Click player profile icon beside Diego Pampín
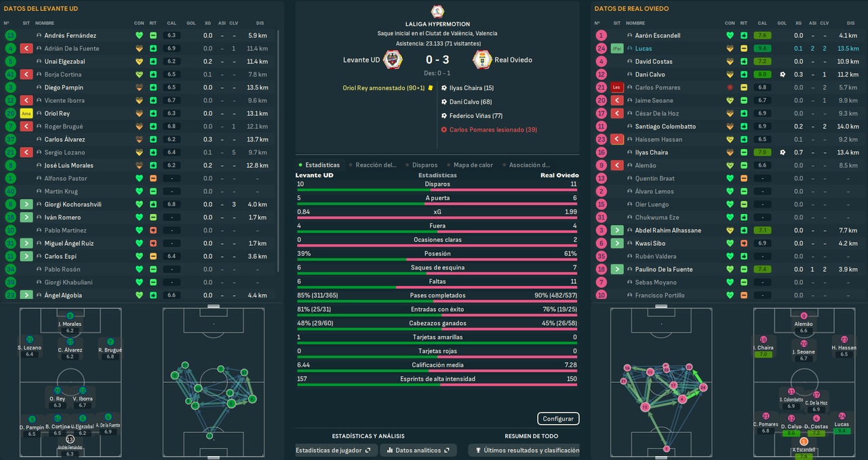The image size is (868, 460). pos(39,87)
